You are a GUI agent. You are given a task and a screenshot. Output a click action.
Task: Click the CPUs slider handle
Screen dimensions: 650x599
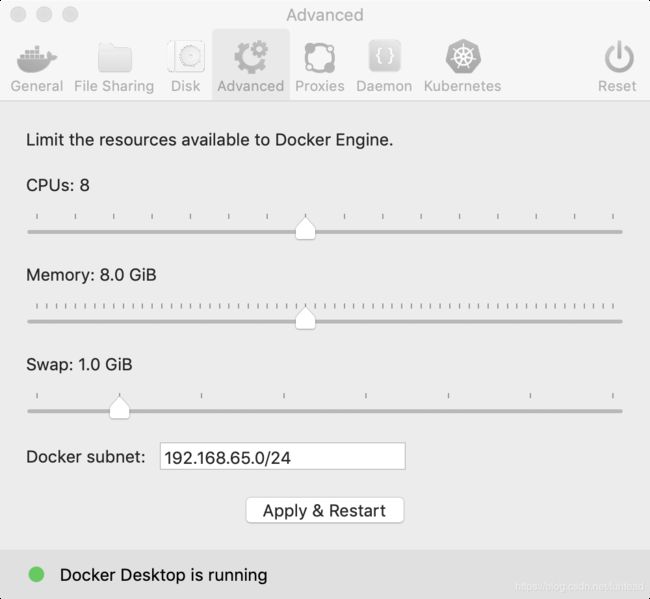[306, 228]
